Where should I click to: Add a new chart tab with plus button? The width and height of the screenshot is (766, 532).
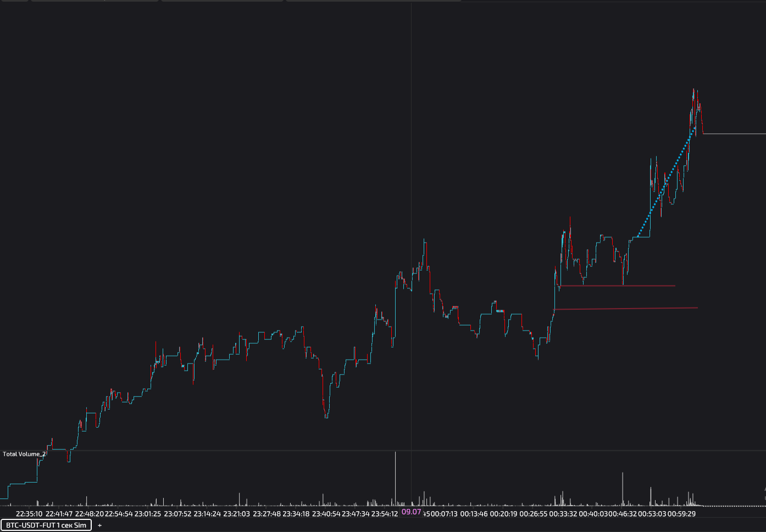(x=99, y=525)
